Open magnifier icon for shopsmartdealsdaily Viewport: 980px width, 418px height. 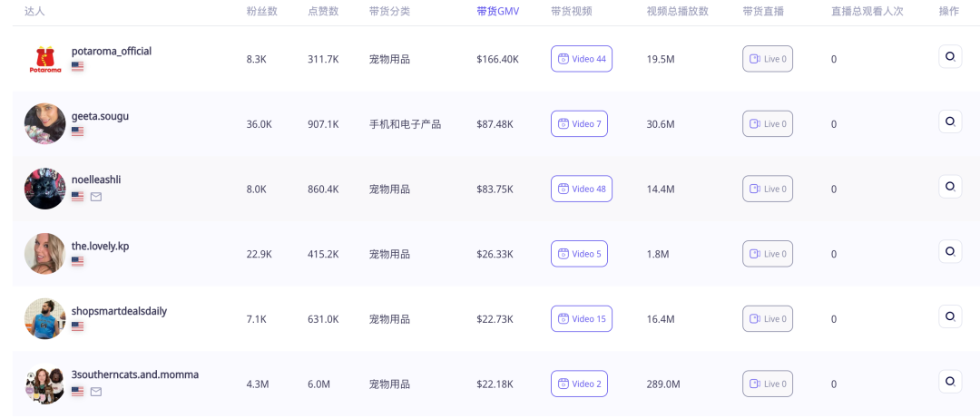point(950,316)
